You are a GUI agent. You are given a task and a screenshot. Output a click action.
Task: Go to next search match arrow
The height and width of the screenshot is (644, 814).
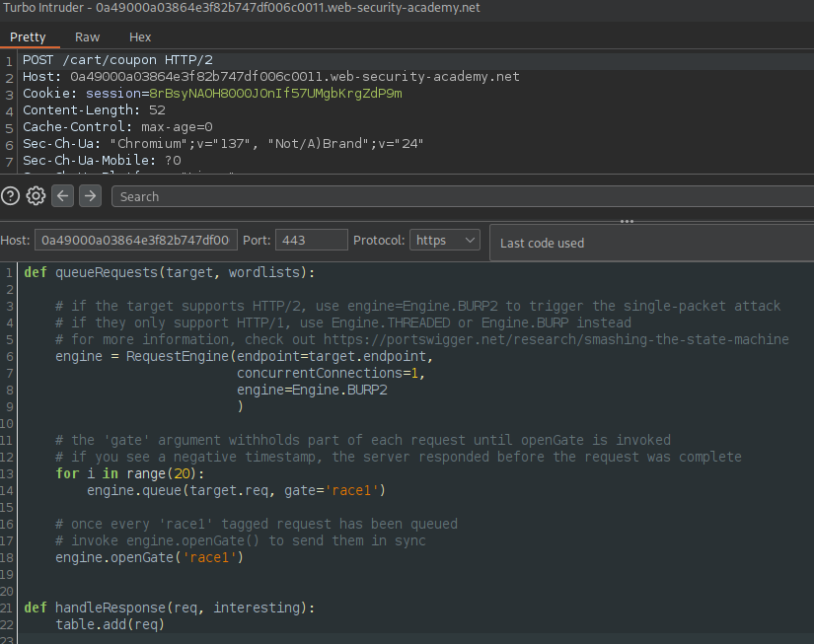(x=91, y=196)
